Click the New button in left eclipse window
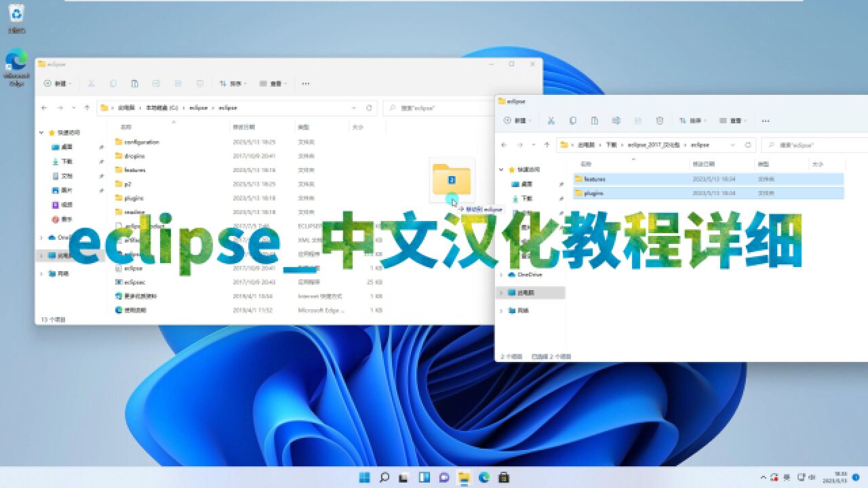 point(58,83)
